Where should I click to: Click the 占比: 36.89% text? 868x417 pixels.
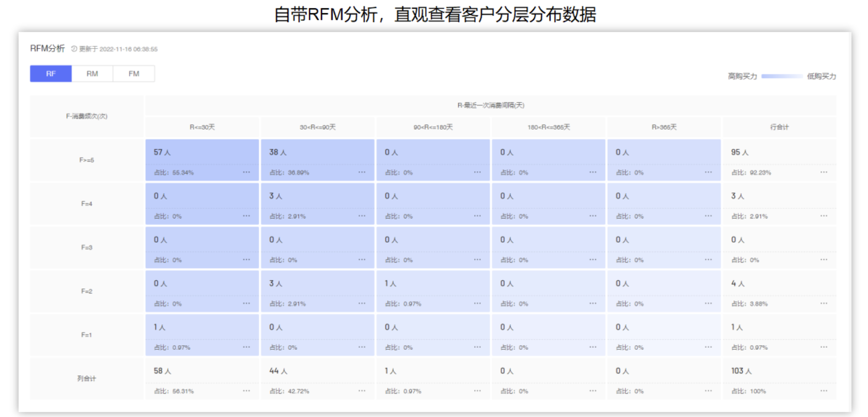(x=290, y=173)
